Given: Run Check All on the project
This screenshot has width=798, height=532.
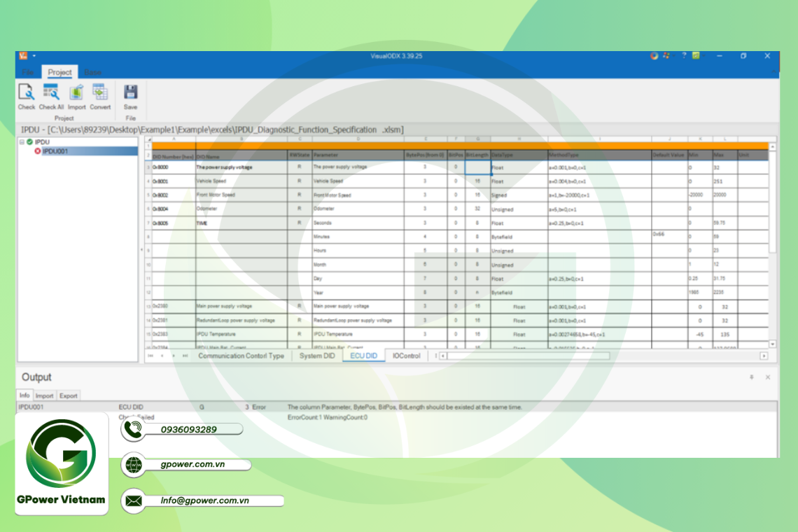Looking at the screenshot, I should tap(51, 92).
